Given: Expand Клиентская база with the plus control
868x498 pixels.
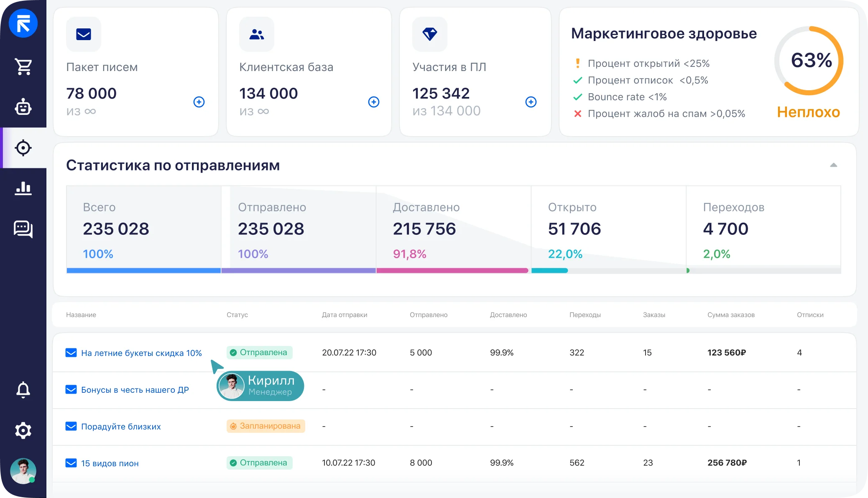Looking at the screenshot, I should click(373, 102).
